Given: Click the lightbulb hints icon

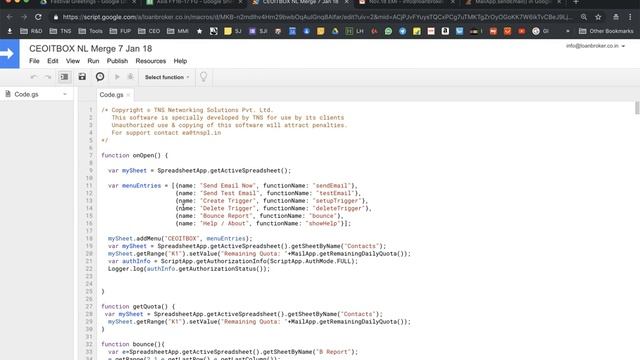Looking at the screenshot, I should click(203, 77).
